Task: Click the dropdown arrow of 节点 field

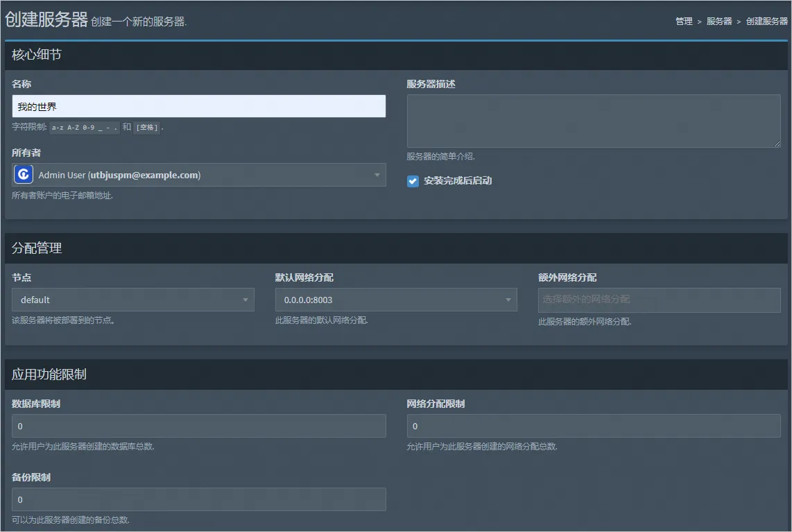Action: [x=245, y=300]
